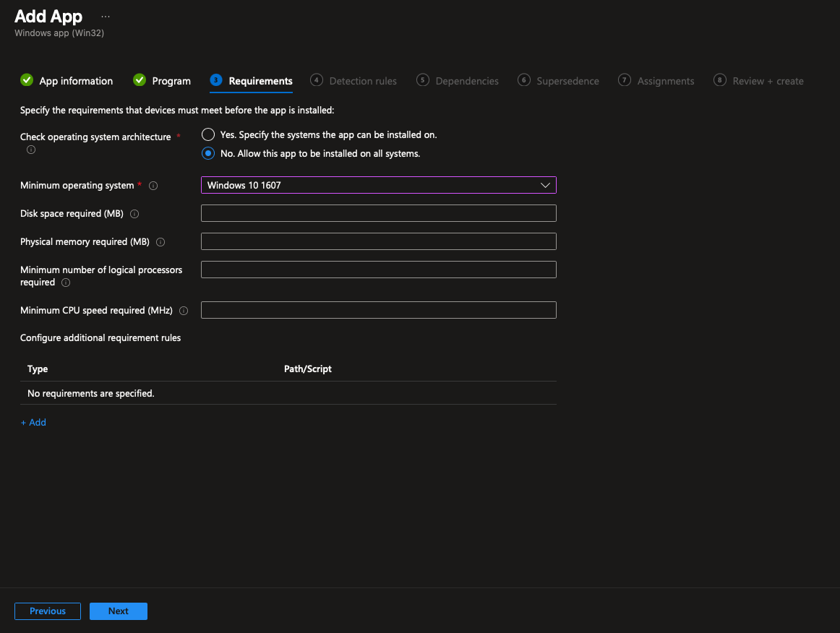Click + Add to add a requirement rule

point(33,423)
